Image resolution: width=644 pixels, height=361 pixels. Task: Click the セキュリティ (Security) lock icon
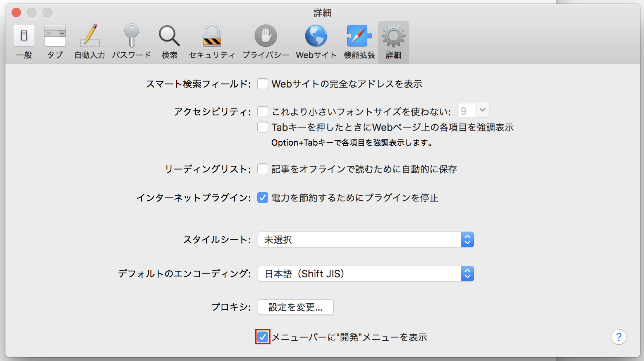pos(212,41)
